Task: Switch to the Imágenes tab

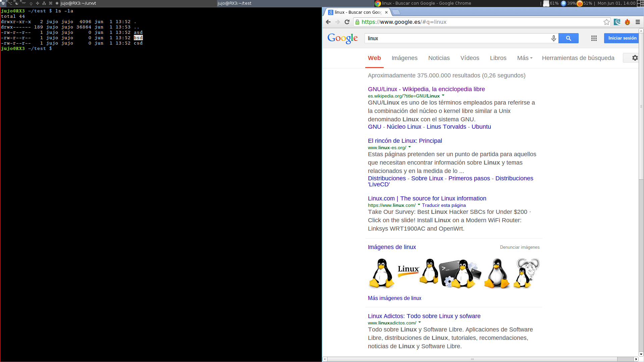Action: coord(405,58)
